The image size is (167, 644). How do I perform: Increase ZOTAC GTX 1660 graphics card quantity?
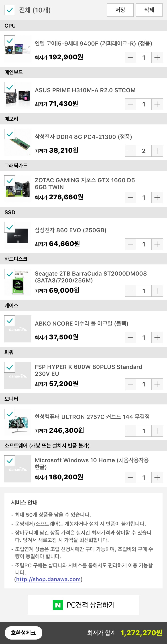(x=157, y=198)
